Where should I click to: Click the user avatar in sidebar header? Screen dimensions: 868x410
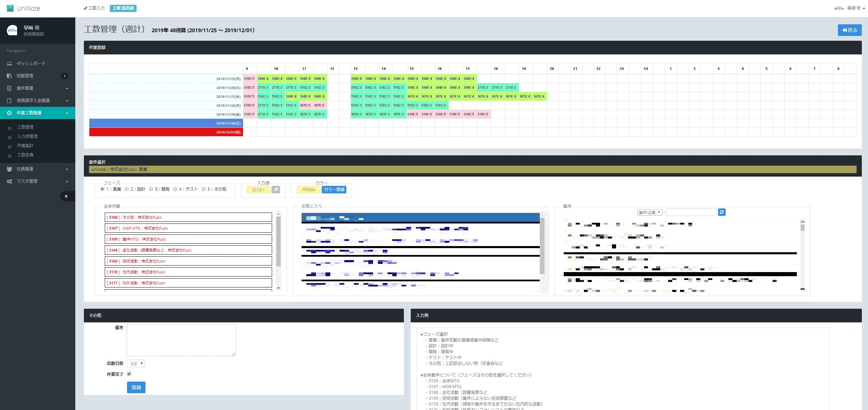[x=12, y=30]
